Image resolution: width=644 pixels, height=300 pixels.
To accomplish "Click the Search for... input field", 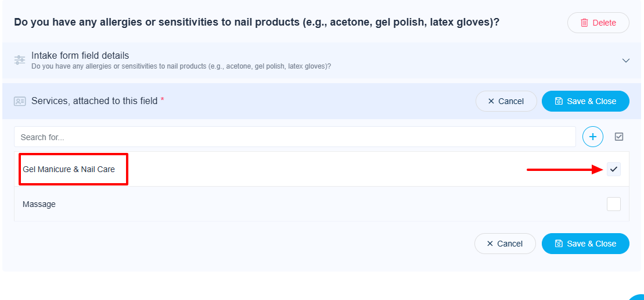I will 294,137.
